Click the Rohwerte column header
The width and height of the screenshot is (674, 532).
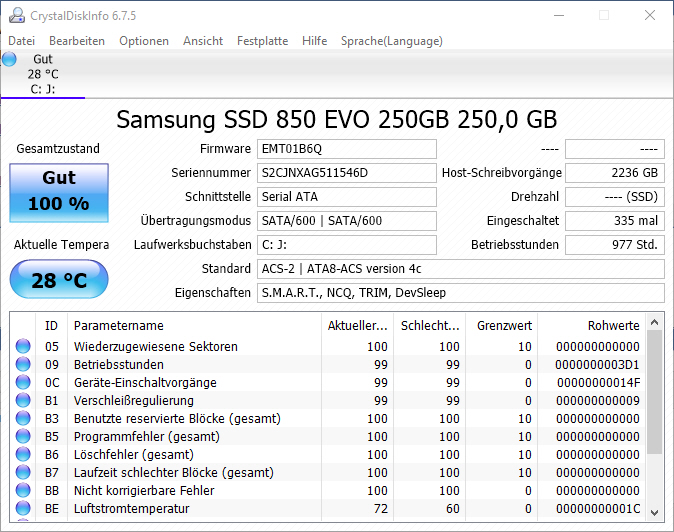[x=591, y=326]
